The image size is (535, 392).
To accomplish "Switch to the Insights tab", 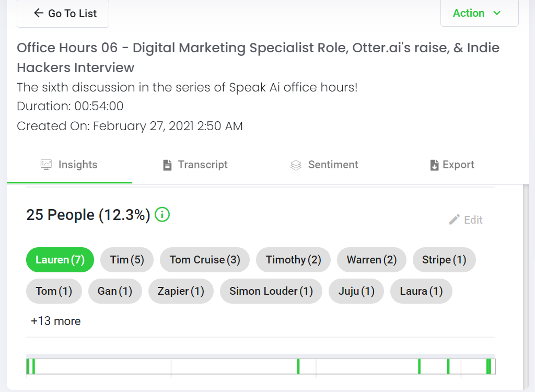I will click(69, 165).
